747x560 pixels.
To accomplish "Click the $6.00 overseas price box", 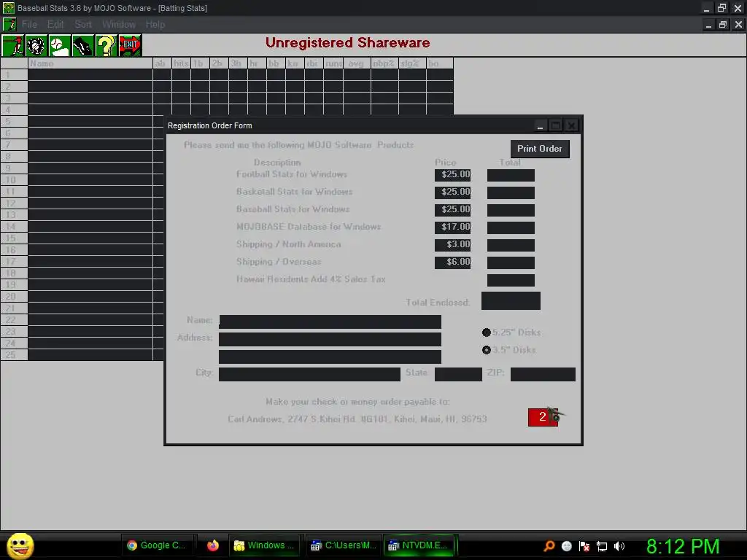I will (x=452, y=262).
